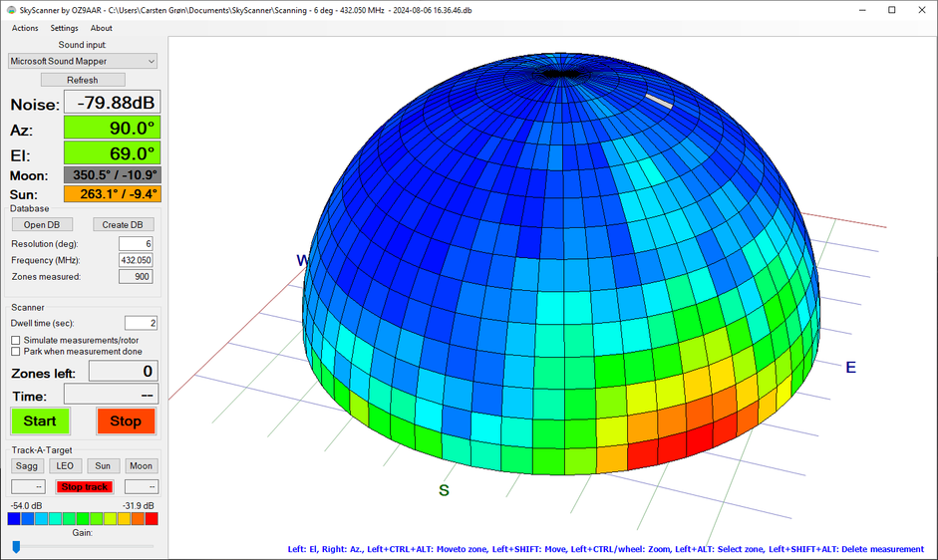Click the yellow legend color swatch
The height and width of the screenshot is (560, 938).
pyautogui.click(x=124, y=519)
